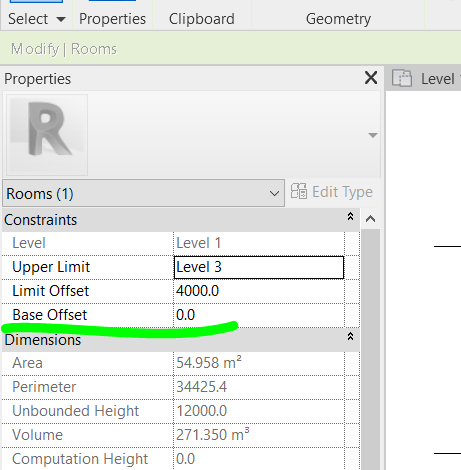Click the Clipboard ribbon panel label
Viewport: 461px width, 470px height.
pos(202,19)
